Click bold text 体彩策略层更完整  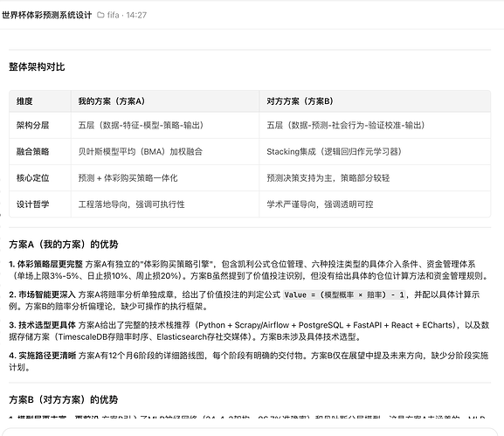50,264
